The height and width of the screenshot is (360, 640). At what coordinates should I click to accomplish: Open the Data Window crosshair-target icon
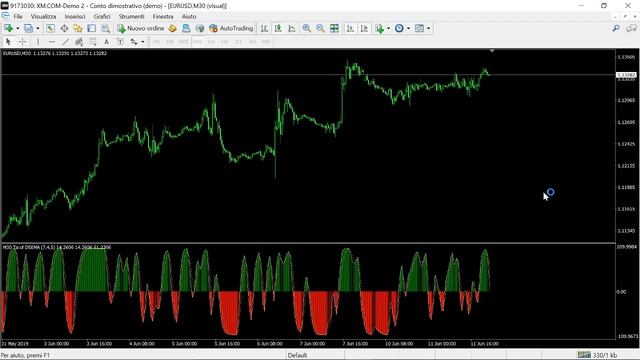[64, 28]
